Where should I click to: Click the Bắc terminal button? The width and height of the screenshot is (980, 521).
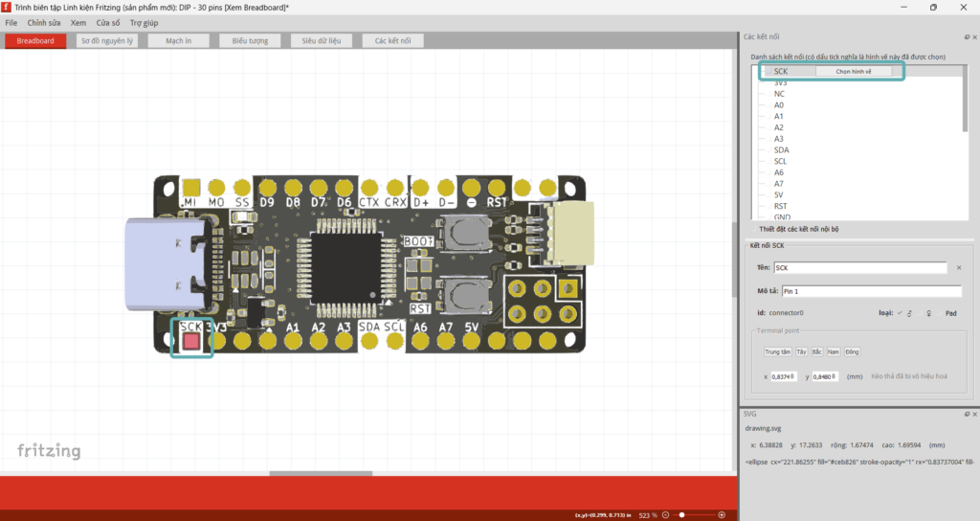[x=817, y=352]
